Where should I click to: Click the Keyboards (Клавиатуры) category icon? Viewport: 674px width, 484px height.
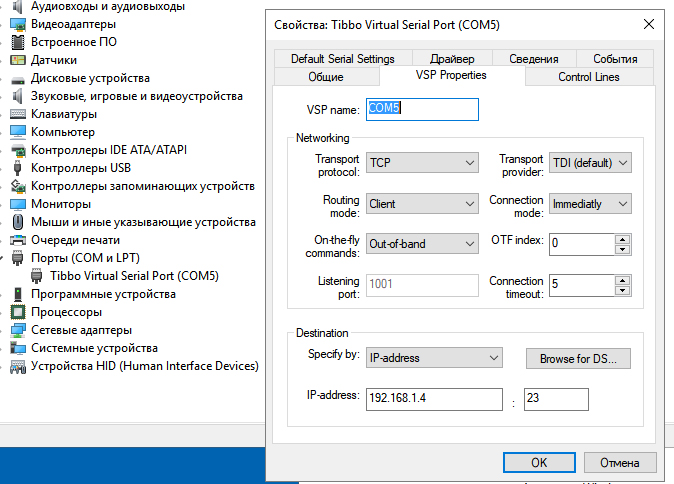pyautogui.click(x=18, y=114)
